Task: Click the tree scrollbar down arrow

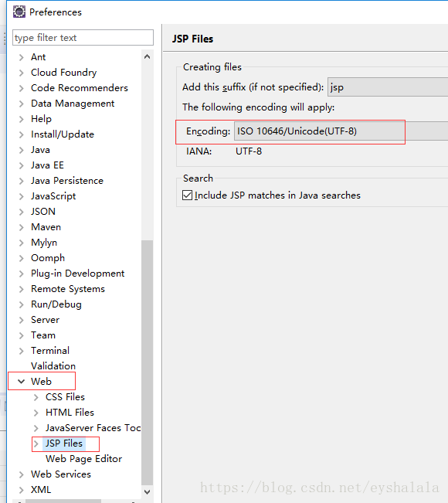Action: tap(148, 491)
